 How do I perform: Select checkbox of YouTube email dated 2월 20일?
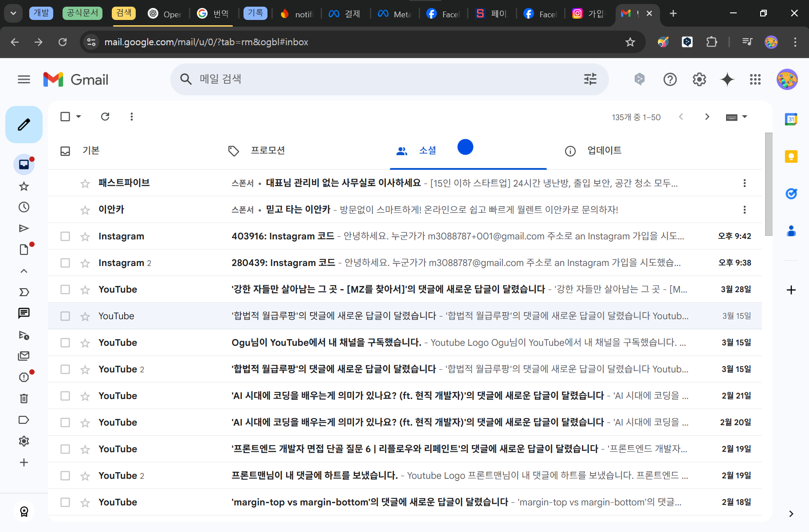pos(65,422)
